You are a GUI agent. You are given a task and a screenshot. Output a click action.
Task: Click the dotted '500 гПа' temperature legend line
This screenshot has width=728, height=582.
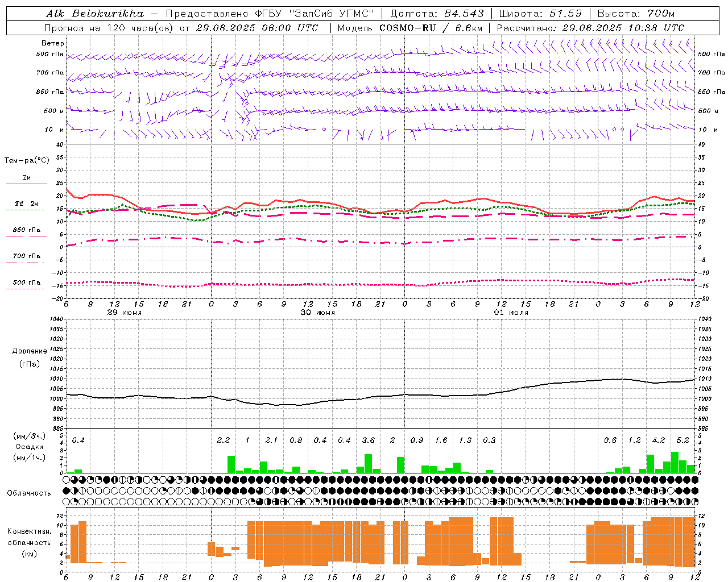25,289
